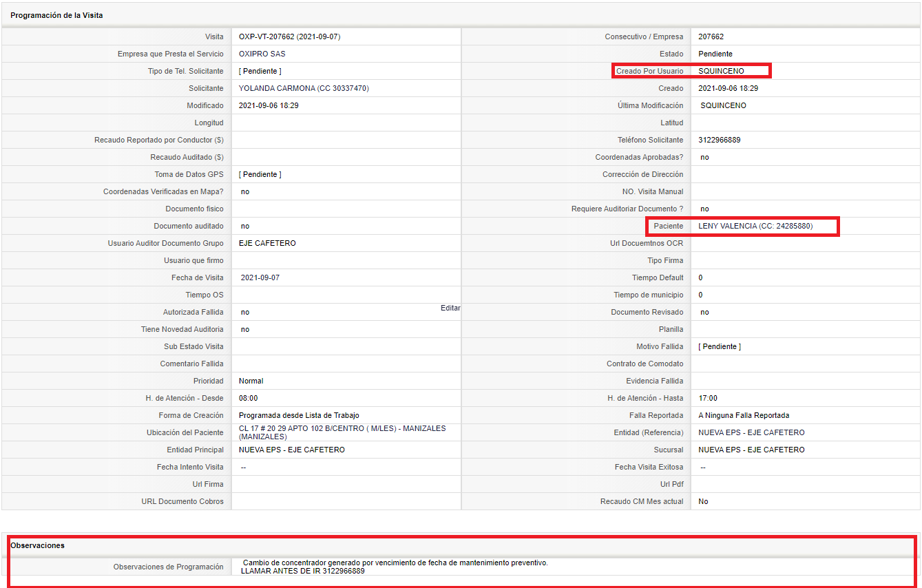Screen dimensions: 922x588
Task: Click the Prioridad value Normal
Action: [251, 381]
